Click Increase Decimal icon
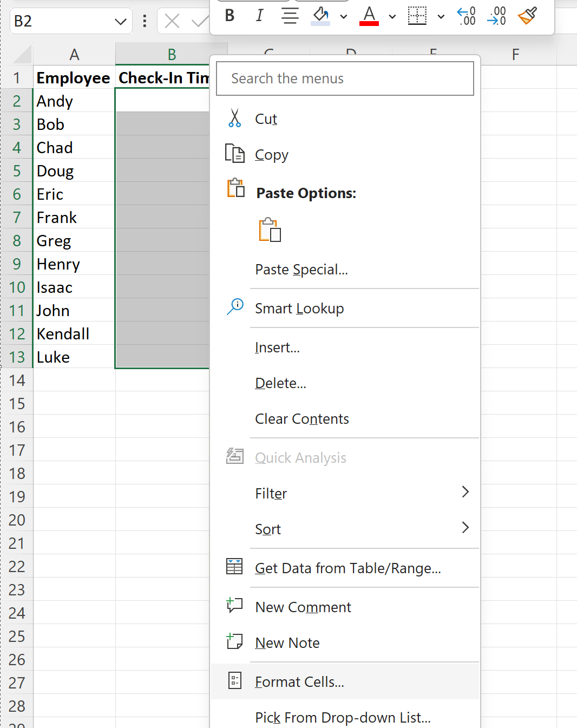This screenshot has width=577, height=728. [467, 16]
